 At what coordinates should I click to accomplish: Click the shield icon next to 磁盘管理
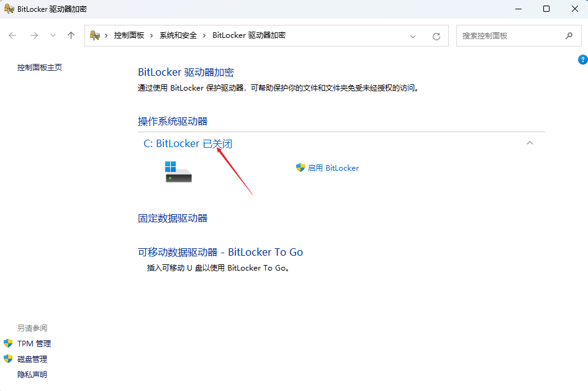coord(8,359)
